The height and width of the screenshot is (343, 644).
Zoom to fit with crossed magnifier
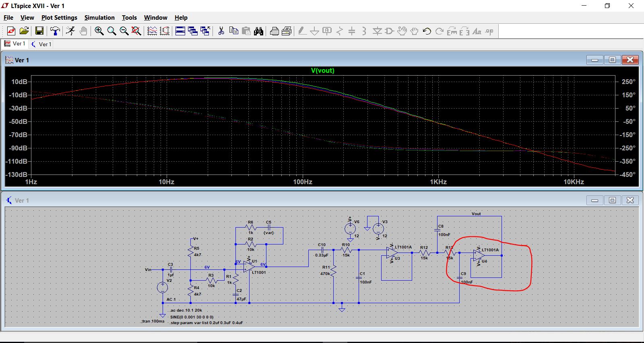pyautogui.click(x=136, y=31)
